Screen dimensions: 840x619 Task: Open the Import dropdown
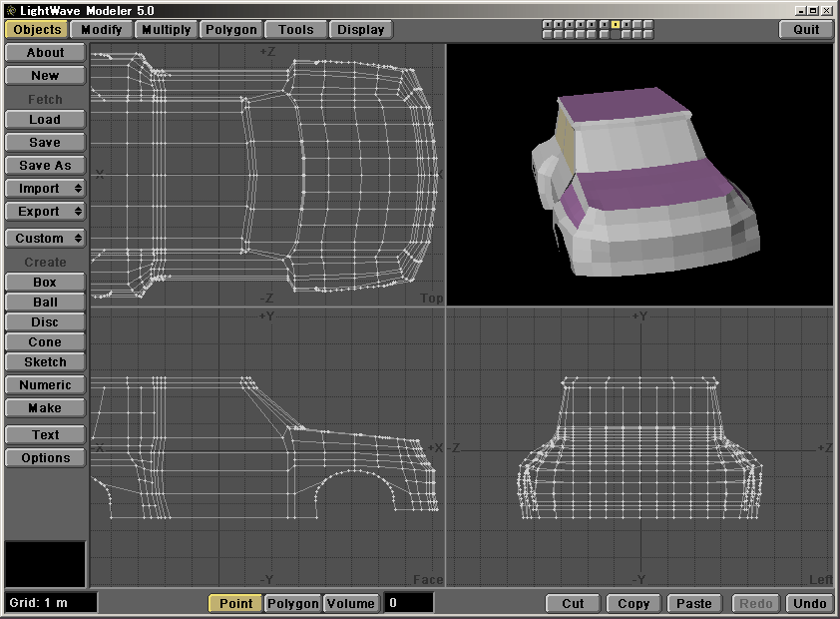point(45,189)
